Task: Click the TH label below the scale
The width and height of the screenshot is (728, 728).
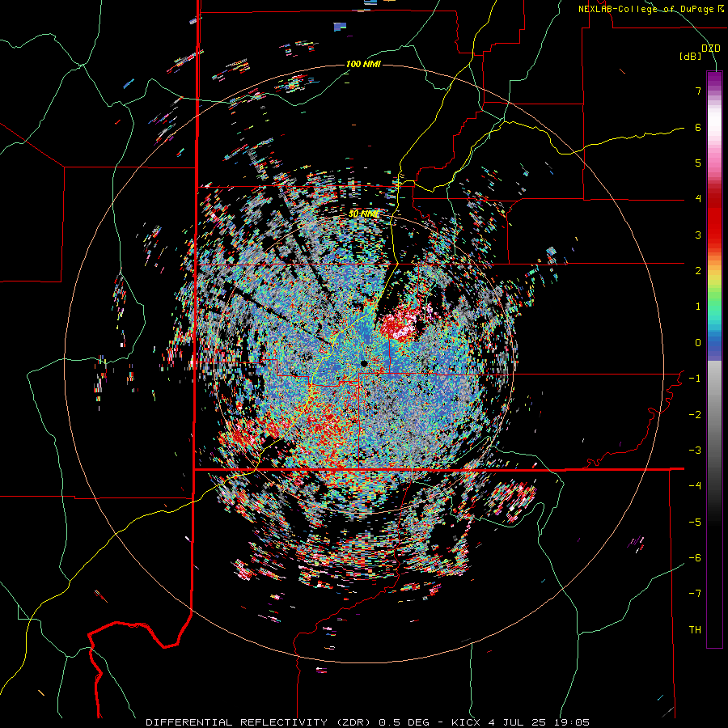Action: pos(695,630)
